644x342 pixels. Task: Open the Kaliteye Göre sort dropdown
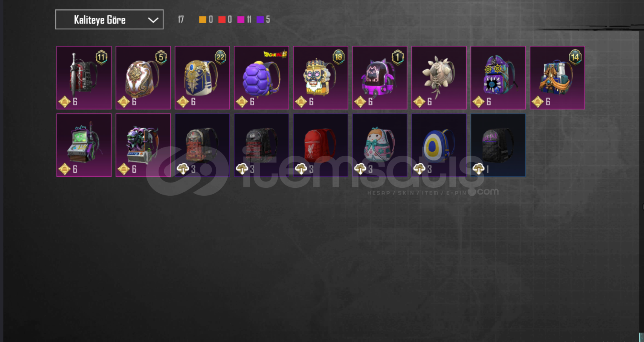pyautogui.click(x=109, y=20)
